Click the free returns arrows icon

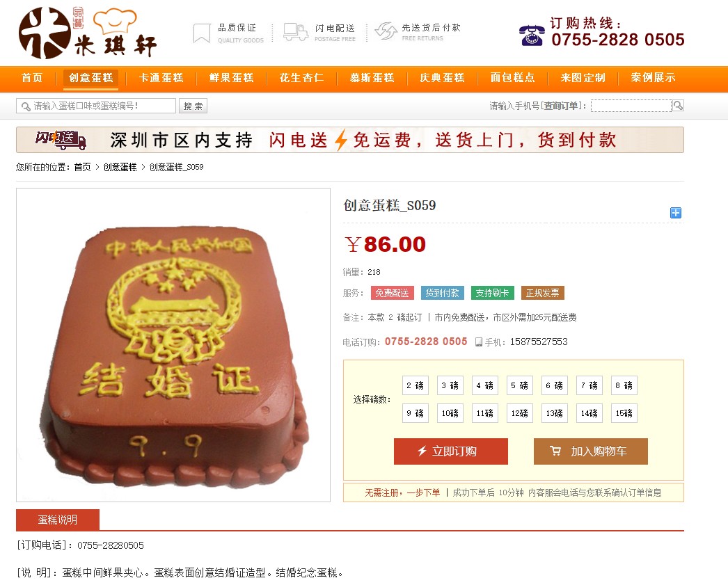pyautogui.click(x=386, y=31)
